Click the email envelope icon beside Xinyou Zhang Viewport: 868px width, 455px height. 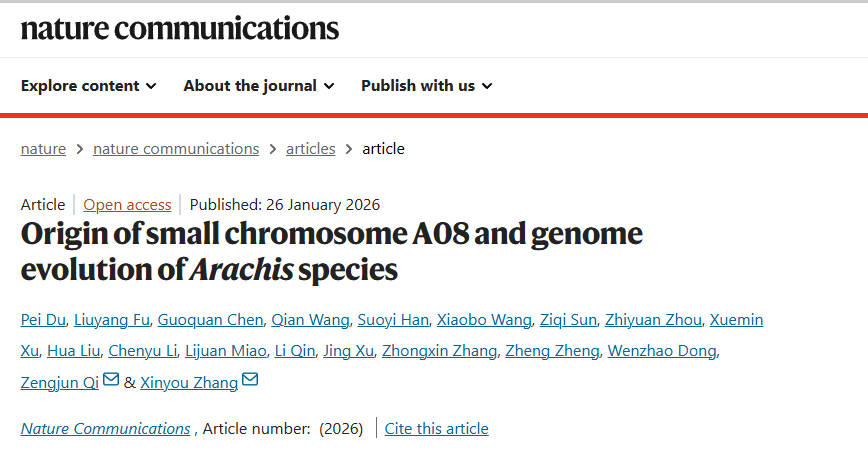pyautogui.click(x=250, y=380)
